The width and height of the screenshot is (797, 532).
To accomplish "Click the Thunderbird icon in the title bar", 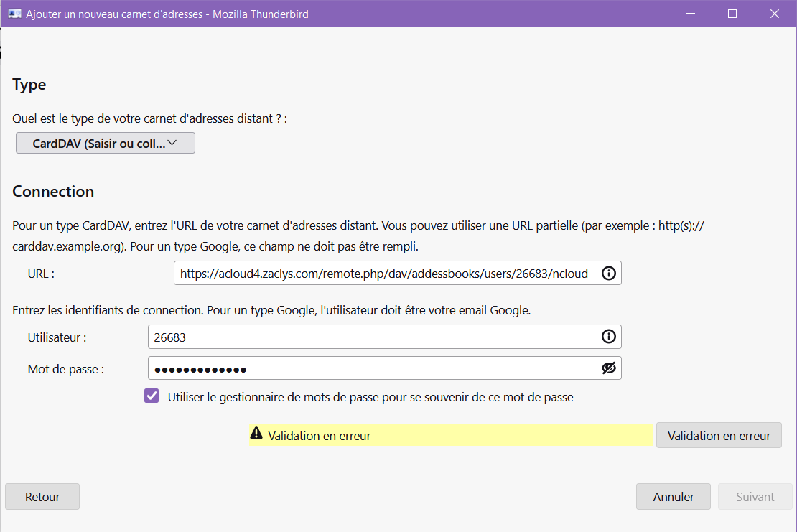I will 14,14.
